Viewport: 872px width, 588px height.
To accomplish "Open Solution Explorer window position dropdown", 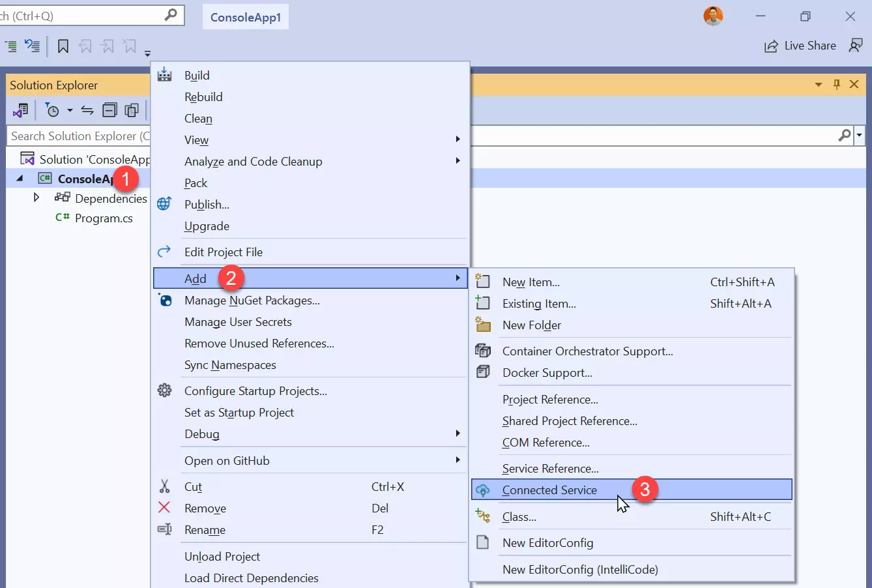I will pos(819,85).
